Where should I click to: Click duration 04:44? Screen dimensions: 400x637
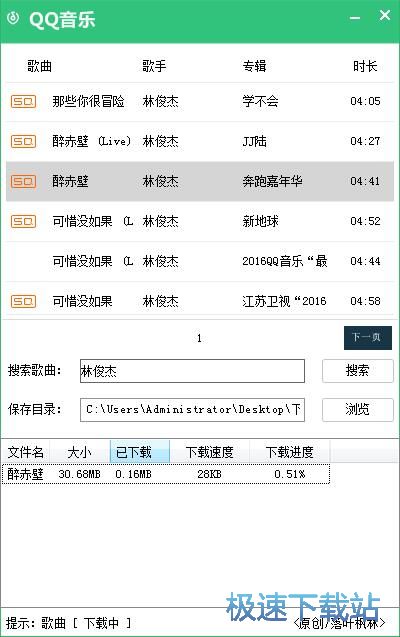coord(365,261)
